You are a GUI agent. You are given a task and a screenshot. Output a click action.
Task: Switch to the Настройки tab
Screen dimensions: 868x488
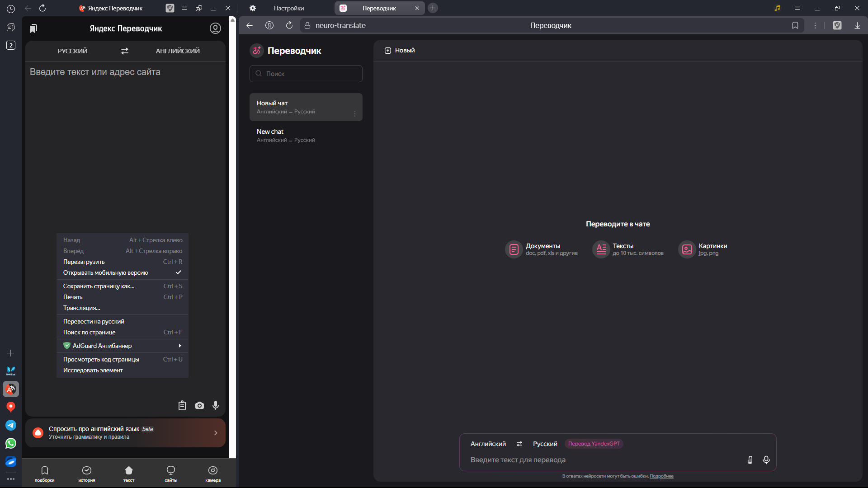[x=288, y=8]
